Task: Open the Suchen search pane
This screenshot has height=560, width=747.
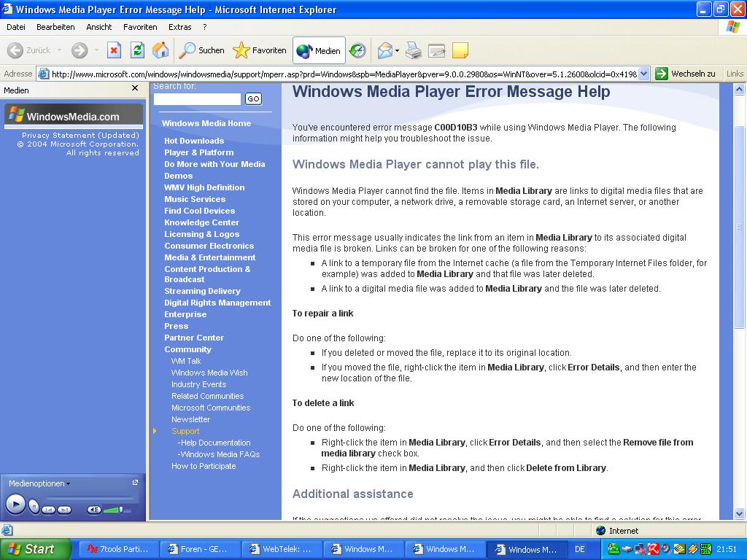Action: 201,50
